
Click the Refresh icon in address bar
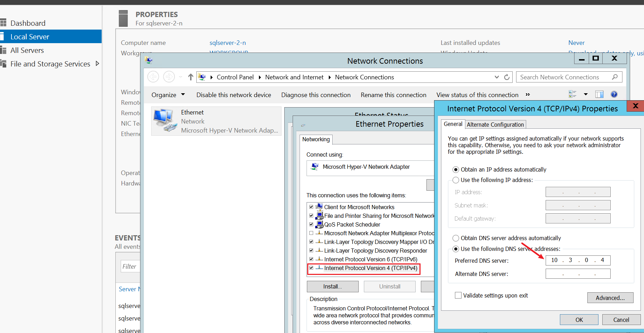tap(507, 77)
